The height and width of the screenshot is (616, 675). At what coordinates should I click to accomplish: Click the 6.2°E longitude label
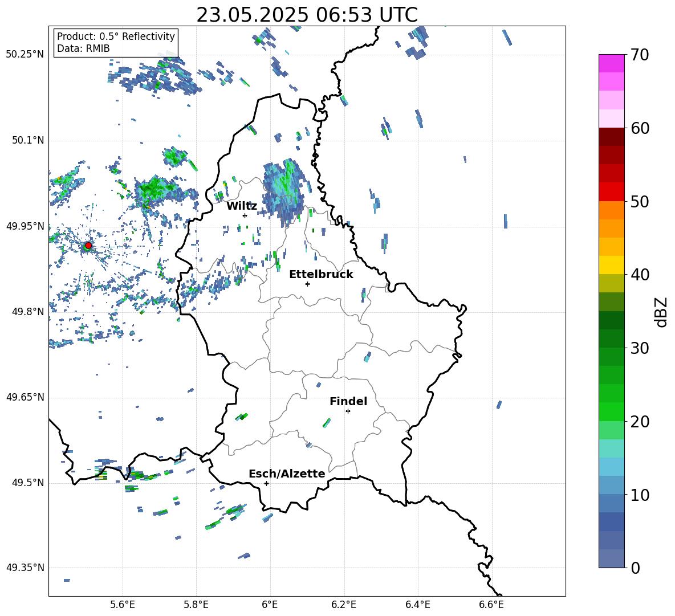(x=344, y=605)
